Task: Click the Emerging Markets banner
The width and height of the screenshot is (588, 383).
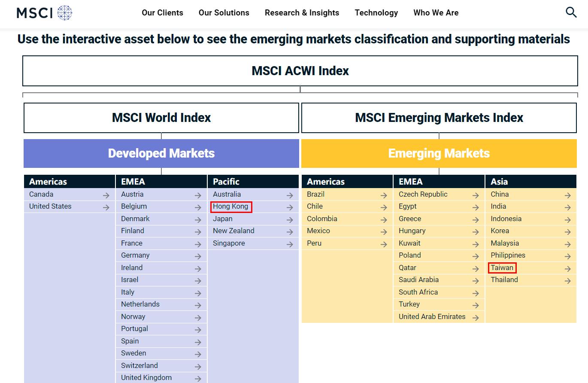Action: (439, 153)
